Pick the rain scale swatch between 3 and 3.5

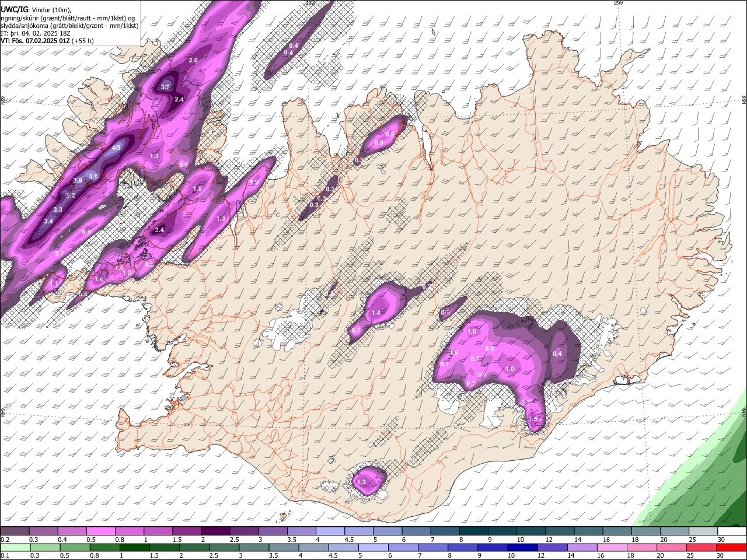coord(254,547)
